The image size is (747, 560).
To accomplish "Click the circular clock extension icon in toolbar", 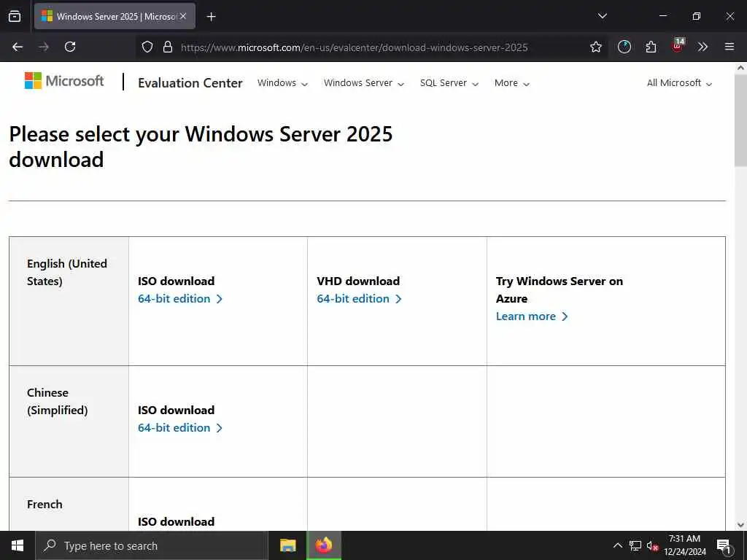I will pos(624,47).
